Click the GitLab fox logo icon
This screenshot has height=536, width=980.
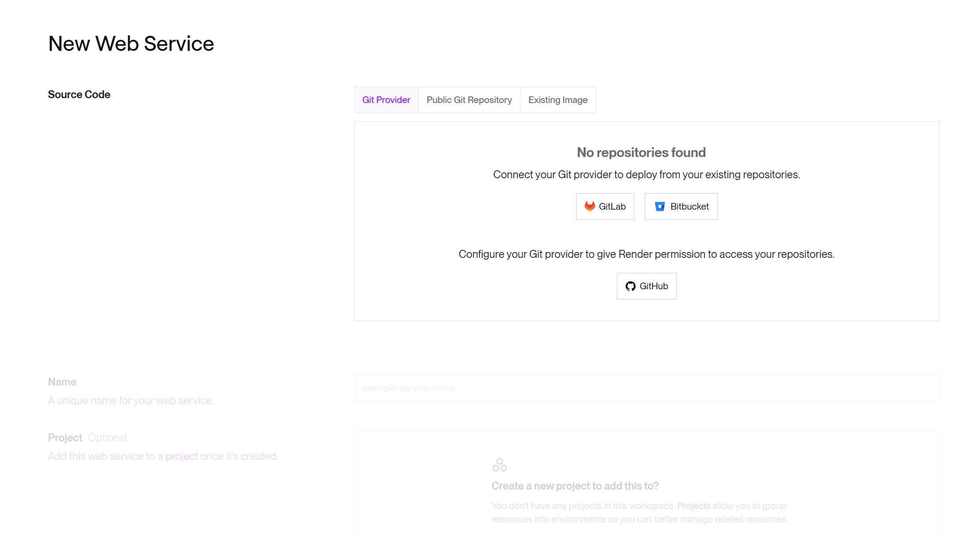[590, 206]
